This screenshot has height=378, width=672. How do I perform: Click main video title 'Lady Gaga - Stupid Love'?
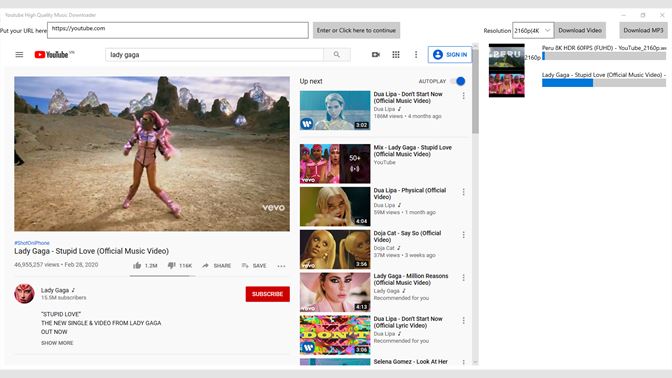(x=91, y=251)
